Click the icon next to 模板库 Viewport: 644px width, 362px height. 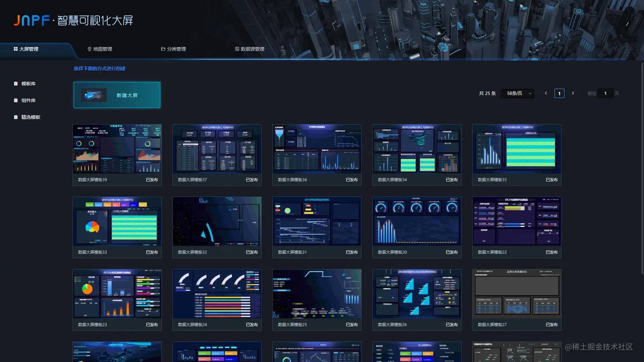pos(16,83)
